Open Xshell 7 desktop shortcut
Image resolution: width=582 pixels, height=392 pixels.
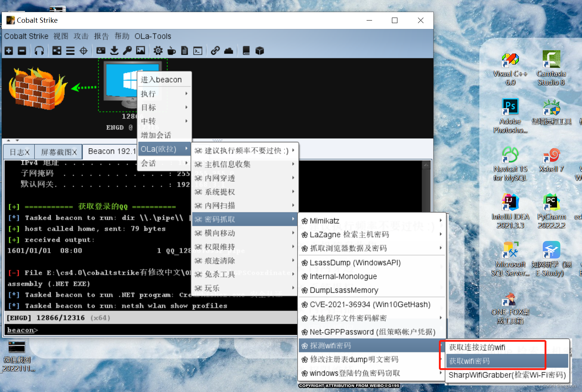coord(551,160)
